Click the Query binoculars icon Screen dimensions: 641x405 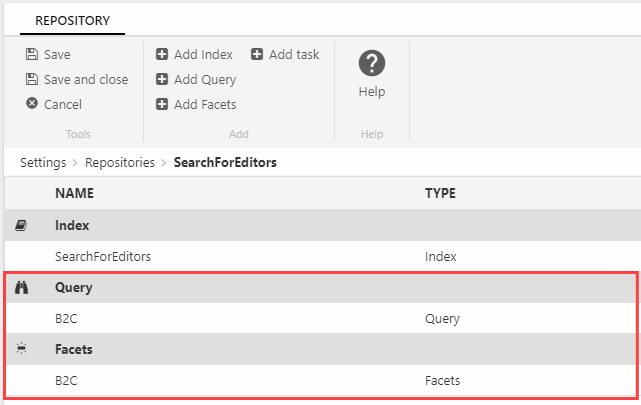click(22, 288)
